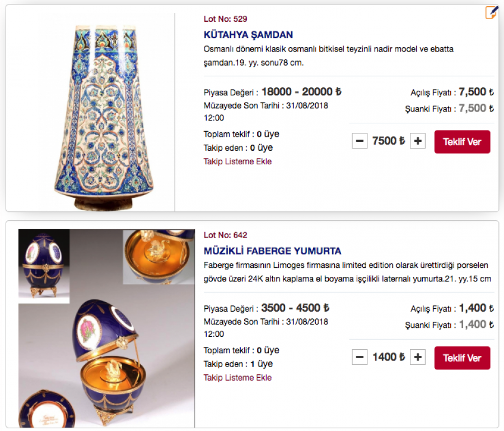Decrease bid with minus button for Kütahya Şamdan

point(360,141)
